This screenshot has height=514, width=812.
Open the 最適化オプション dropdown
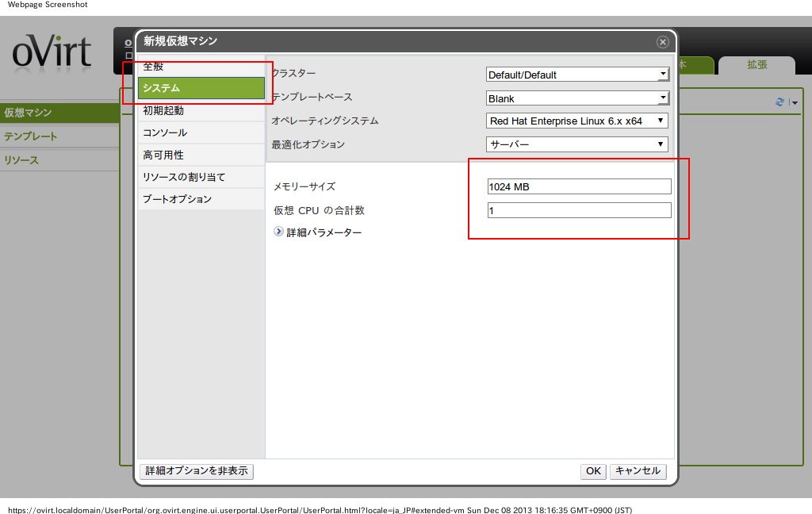tap(576, 144)
